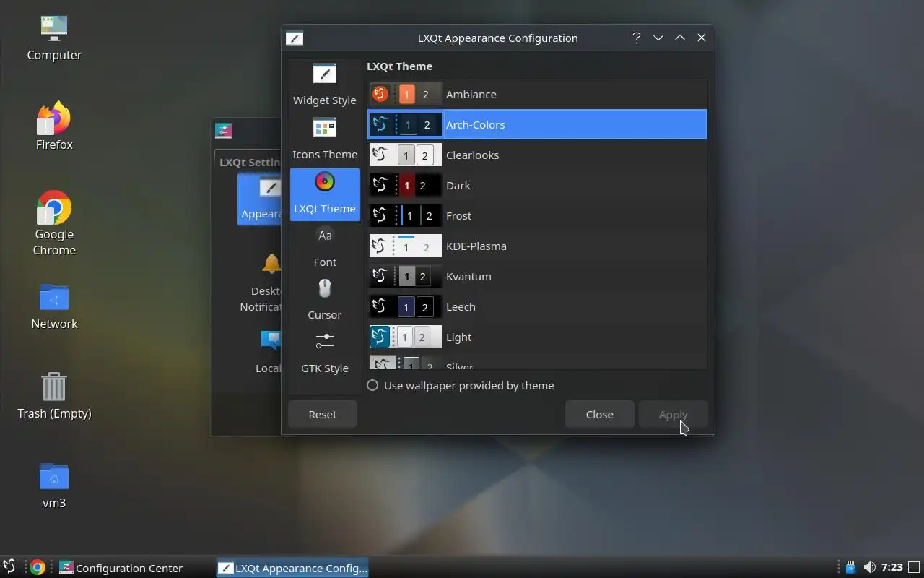The width and height of the screenshot is (924, 578).
Task: Click Configuration Center window title icon
Action: pos(224,130)
